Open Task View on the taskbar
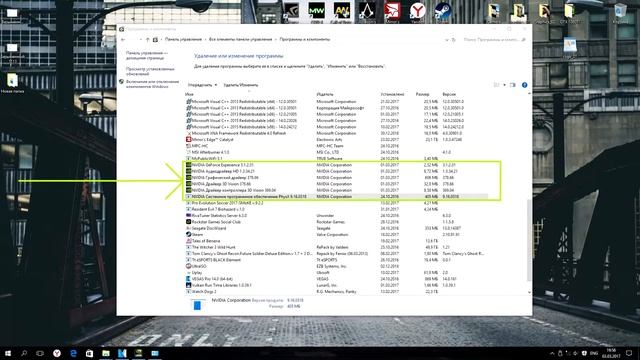The image size is (640, 360). pos(40,353)
